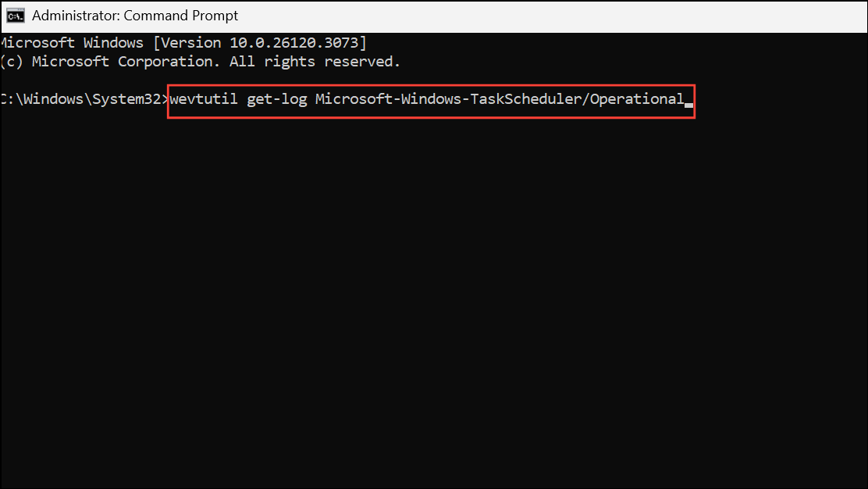Screen dimensions: 868x489
Task: Click the red-highlighted command line
Action: 429,98
